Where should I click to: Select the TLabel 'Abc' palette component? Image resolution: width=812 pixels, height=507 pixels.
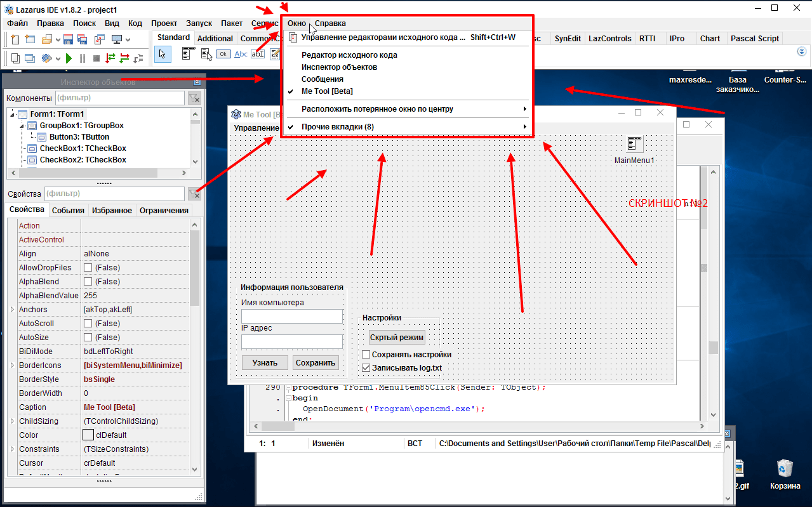tap(241, 55)
